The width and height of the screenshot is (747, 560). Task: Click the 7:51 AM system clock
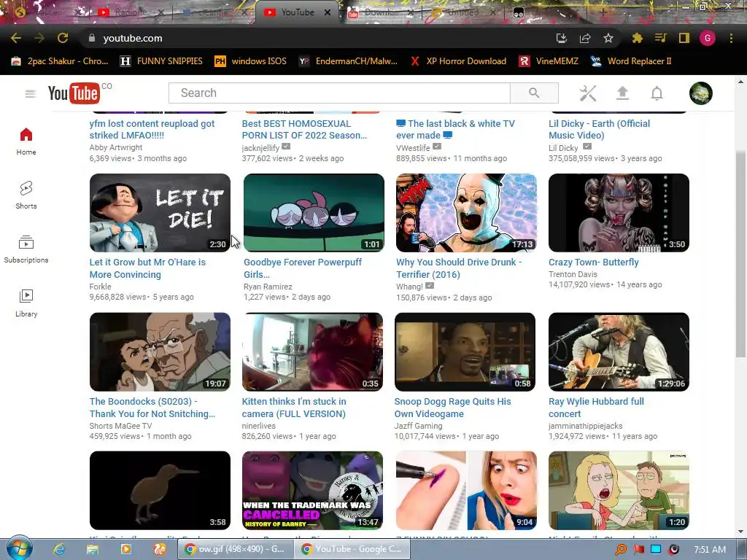(x=710, y=549)
